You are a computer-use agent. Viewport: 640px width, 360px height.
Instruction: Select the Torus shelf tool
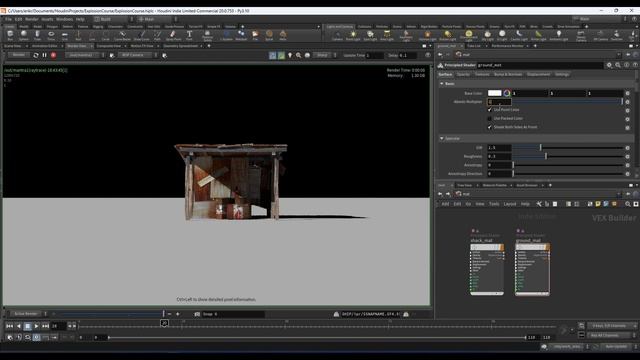pyautogui.click(x=51, y=36)
